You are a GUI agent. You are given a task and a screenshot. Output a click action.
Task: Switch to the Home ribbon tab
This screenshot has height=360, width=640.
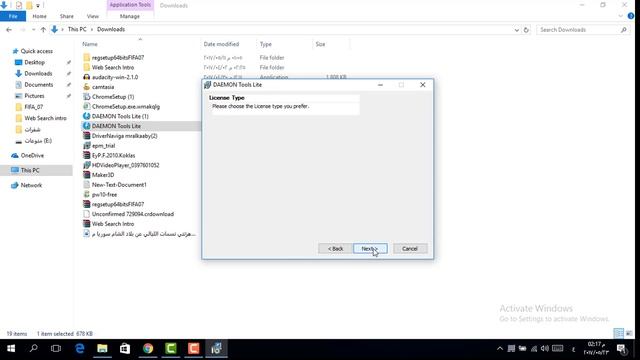(x=40, y=16)
